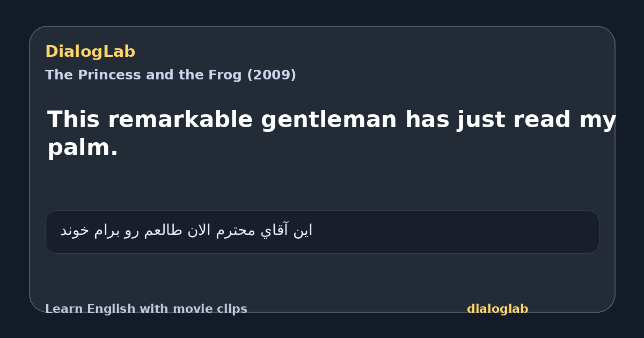The width and height of the screenshot is (644, 338).
Task: Select the word "palm." on second line
Action: click(x=83, y=148)
